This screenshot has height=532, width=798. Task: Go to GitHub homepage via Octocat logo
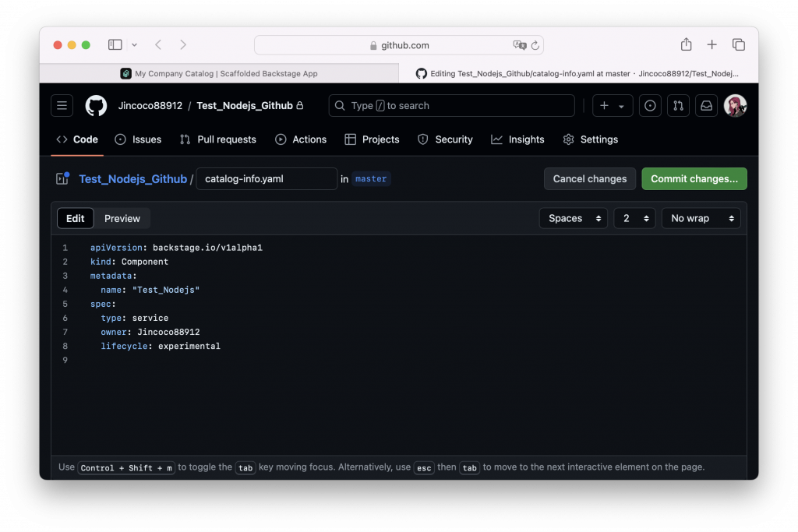[x=96, y=106]
